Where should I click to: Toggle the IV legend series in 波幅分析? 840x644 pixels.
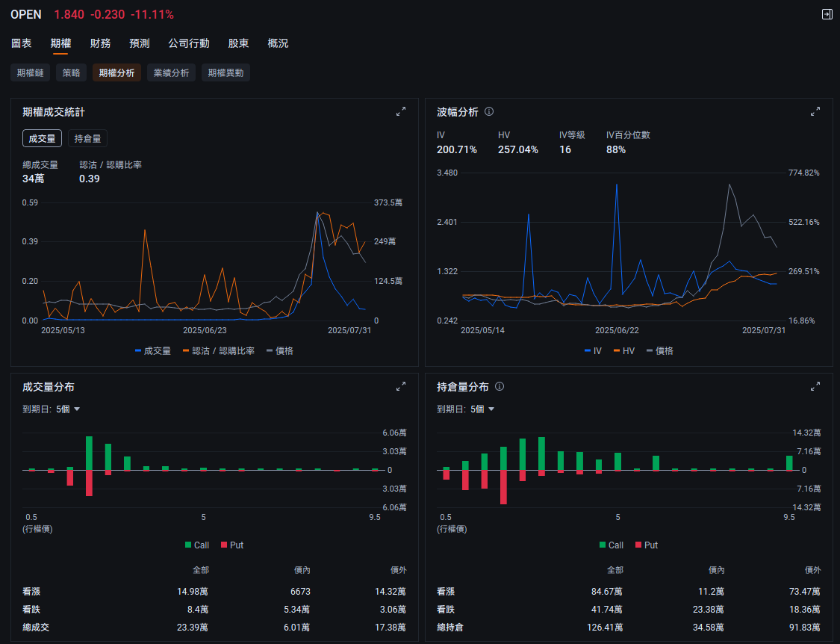click(592, 350)
